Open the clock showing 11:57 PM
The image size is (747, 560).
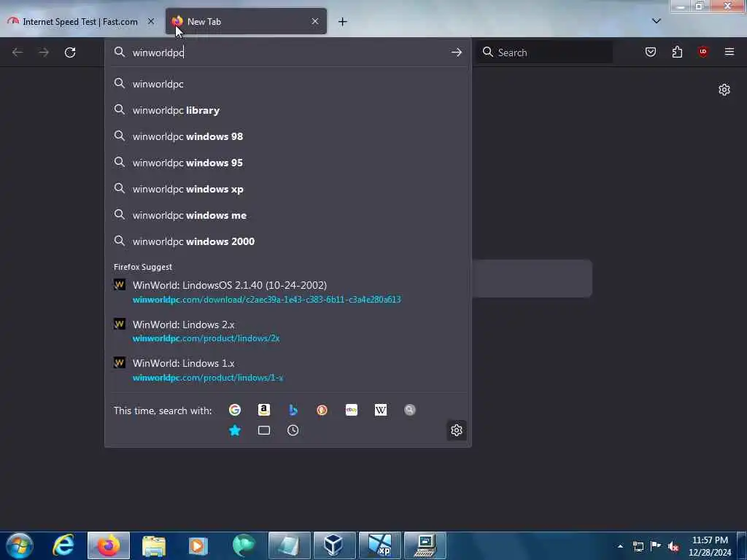[710, 545]
